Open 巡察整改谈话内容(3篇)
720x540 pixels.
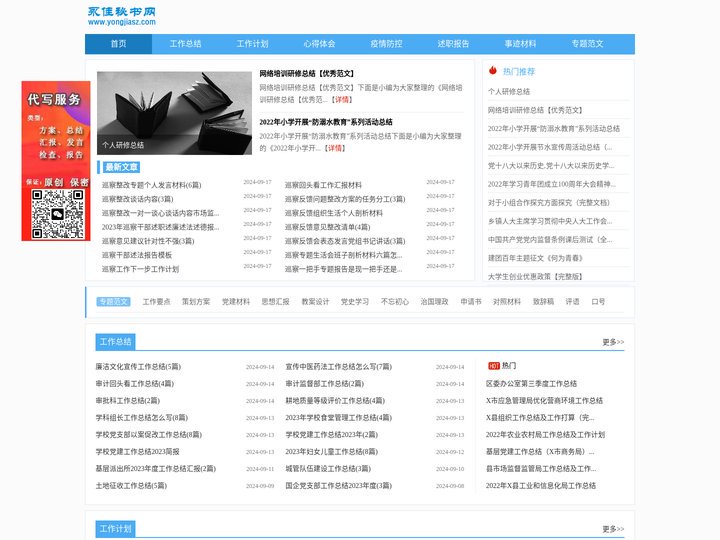click(x=137, y=199)
